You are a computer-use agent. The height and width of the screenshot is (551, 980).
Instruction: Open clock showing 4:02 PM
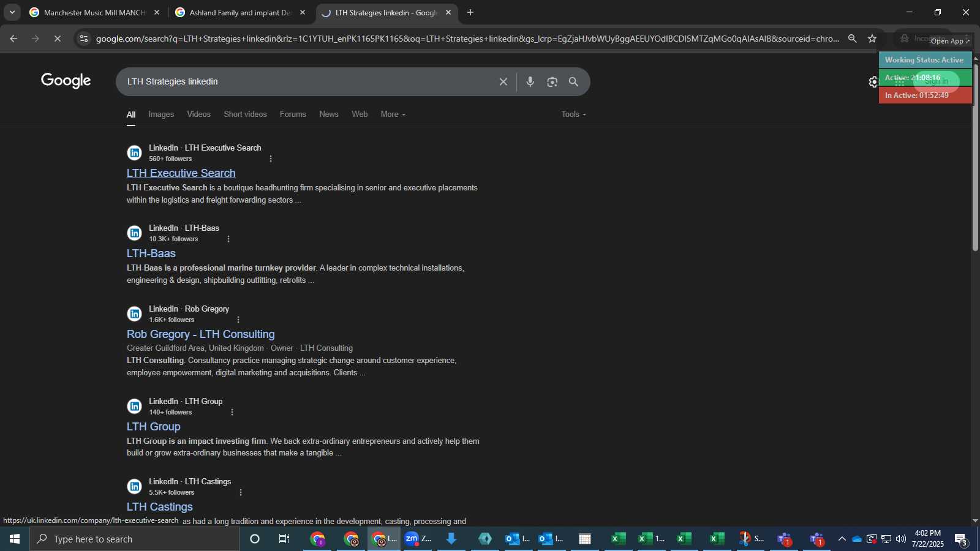point(928,539)
